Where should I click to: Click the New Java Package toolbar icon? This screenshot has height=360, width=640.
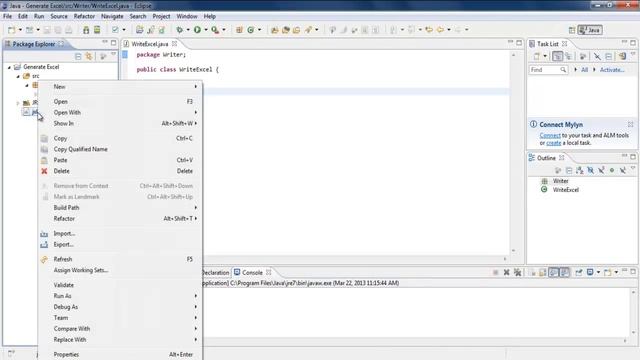coord(239,30)
